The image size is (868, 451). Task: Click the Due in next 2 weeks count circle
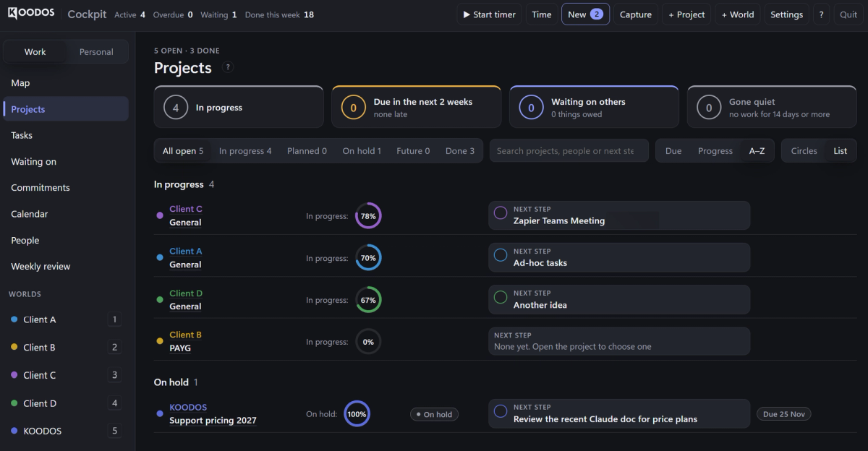click(x=354, y=108)
